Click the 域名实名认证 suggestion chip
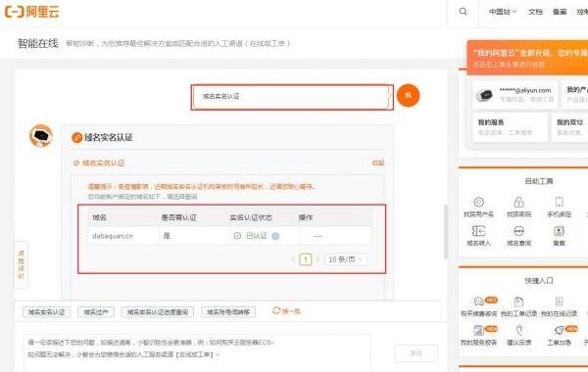 [46, 311]
